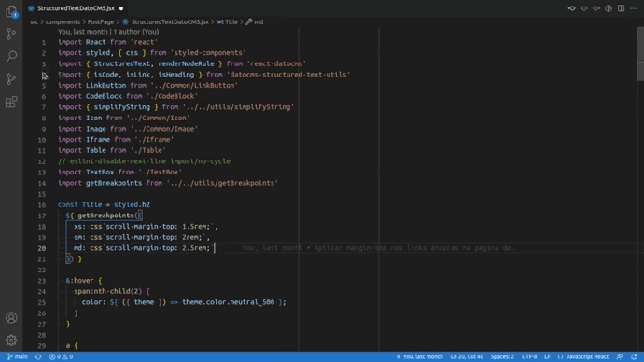Click the eslint-disable comment on line 12

(144, 161)
